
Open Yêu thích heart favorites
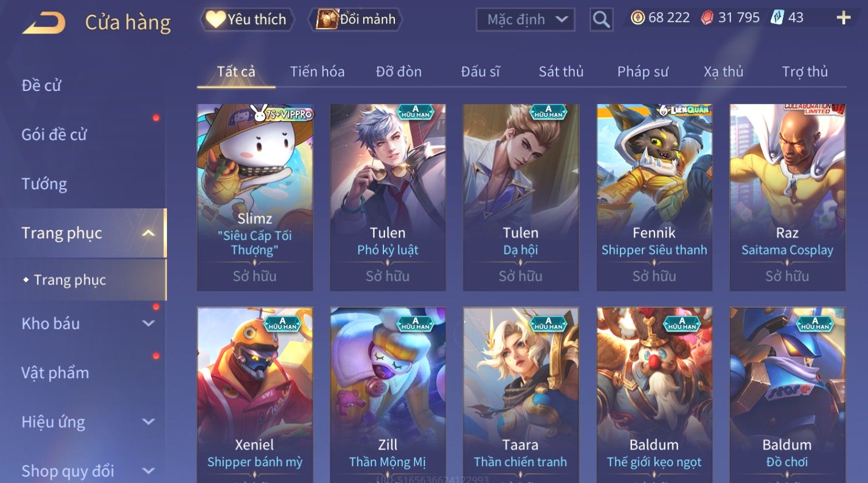(247, 20)
